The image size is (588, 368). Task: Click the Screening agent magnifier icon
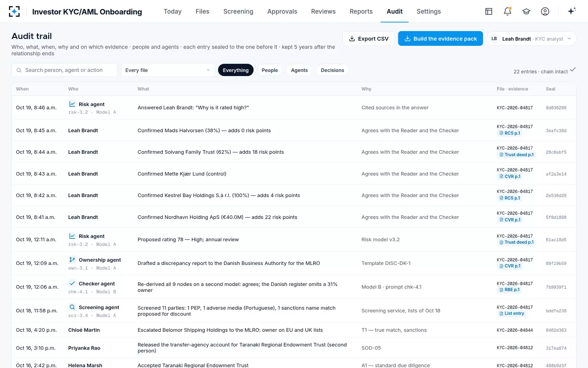(x=72, y=307)
